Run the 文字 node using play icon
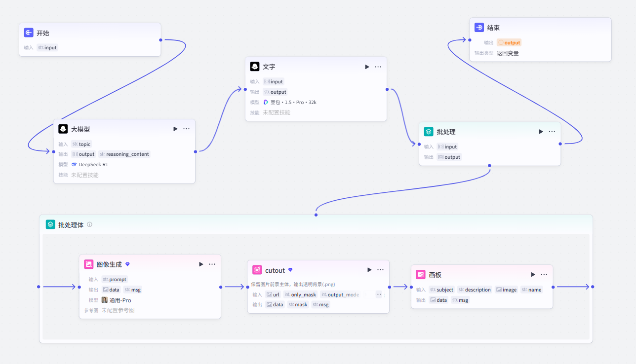The image size is (636, 364). 367,67
